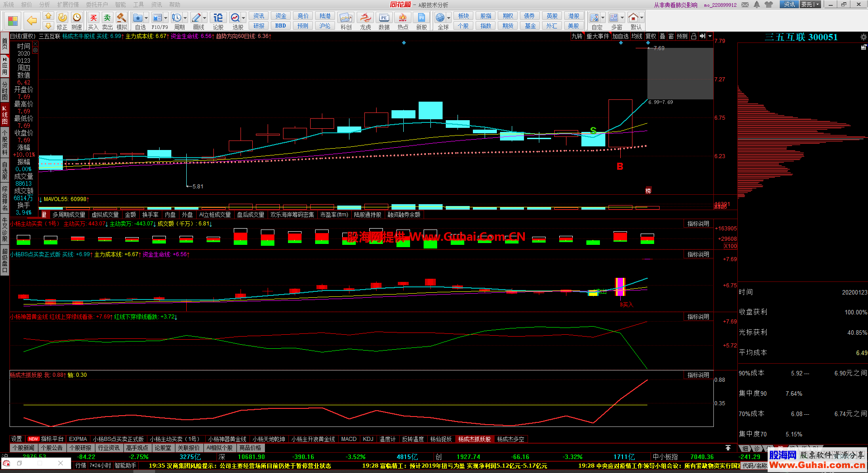Open the skin shirt icon in title bar
This screenshot has height=473, width=868.
769,5
